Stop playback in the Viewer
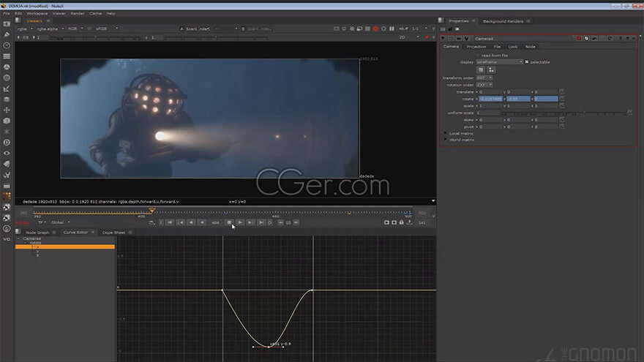 [x=230, y=222]
